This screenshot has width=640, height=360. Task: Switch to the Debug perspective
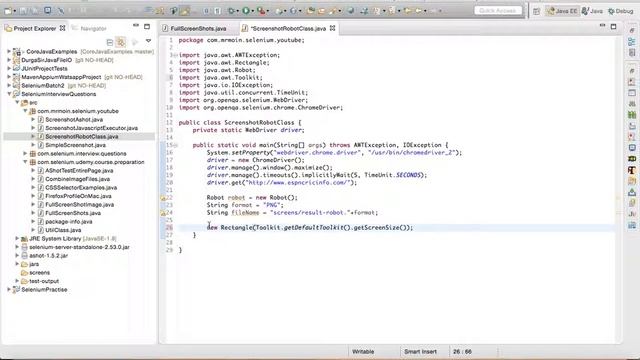[x=620, y=11]
